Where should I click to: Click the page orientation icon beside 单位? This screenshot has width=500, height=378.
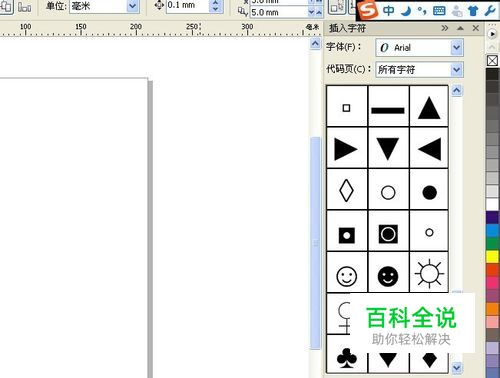tap(24, 7)
